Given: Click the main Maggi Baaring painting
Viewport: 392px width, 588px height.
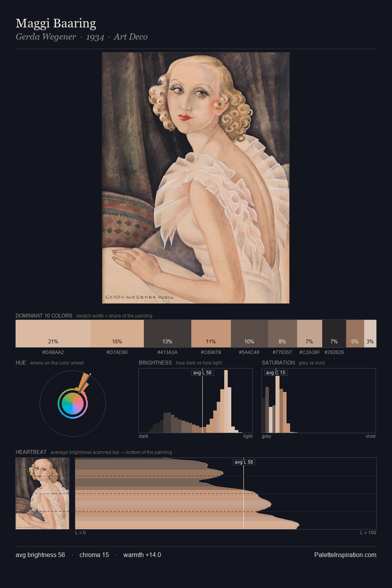Looking at the screenshot, I should pos(196,178).
